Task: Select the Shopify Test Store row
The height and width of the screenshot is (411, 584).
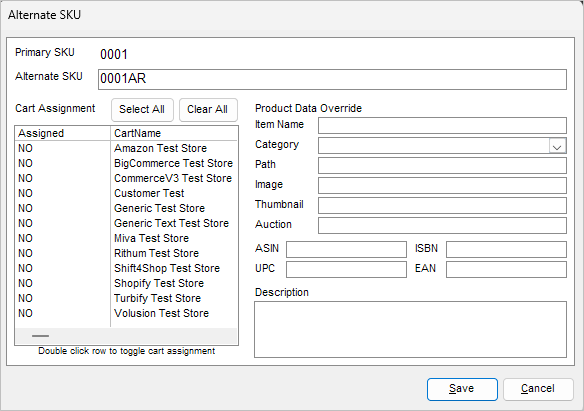Action: tap(126, 283)
